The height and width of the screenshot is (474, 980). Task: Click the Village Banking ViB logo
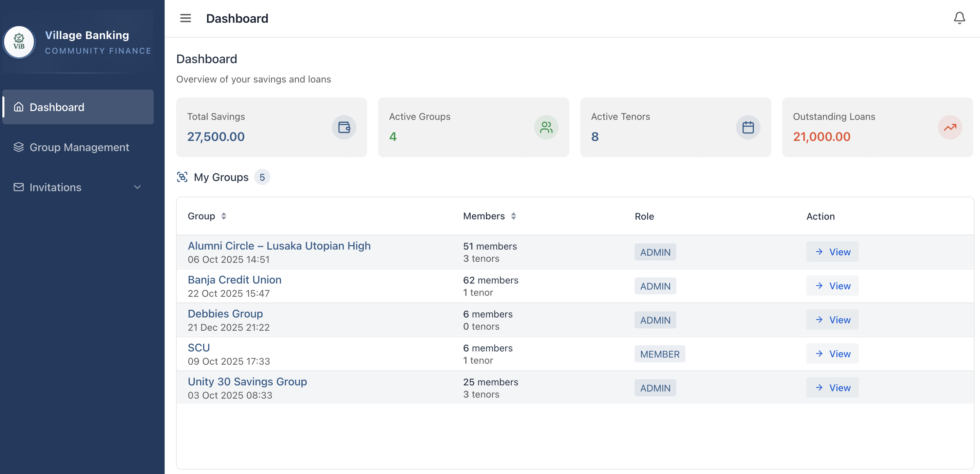point(19,42)
